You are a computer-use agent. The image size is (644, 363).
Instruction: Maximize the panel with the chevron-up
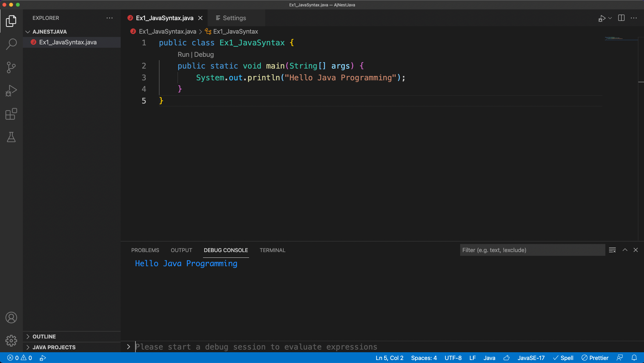(x=625, y=250)
